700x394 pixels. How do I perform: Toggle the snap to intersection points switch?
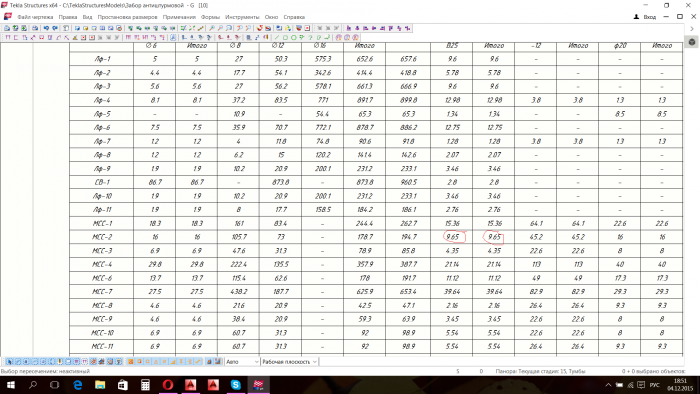pyautogui.click(x=164, y=362)
